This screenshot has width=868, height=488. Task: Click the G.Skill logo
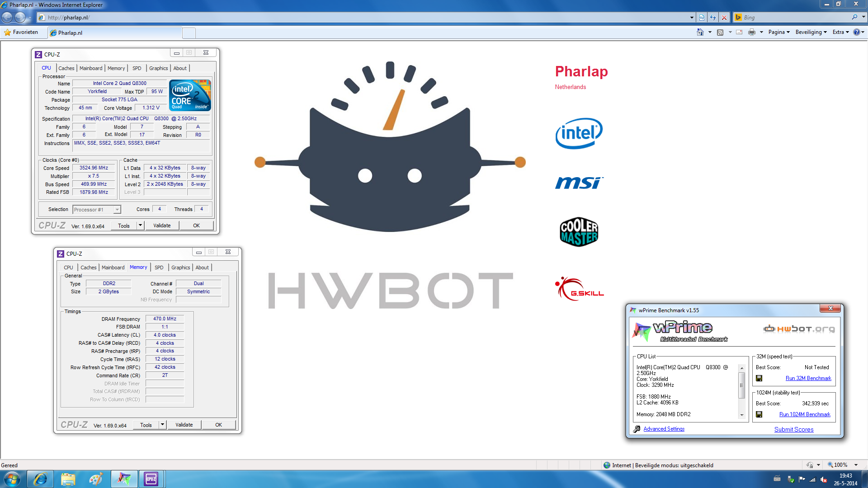(x=580, y=289)
